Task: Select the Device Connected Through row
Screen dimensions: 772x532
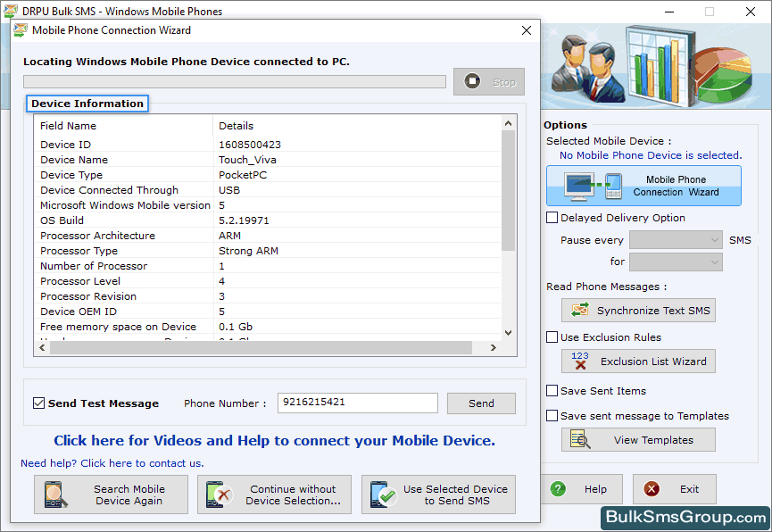Action: [x=268, y=190]
